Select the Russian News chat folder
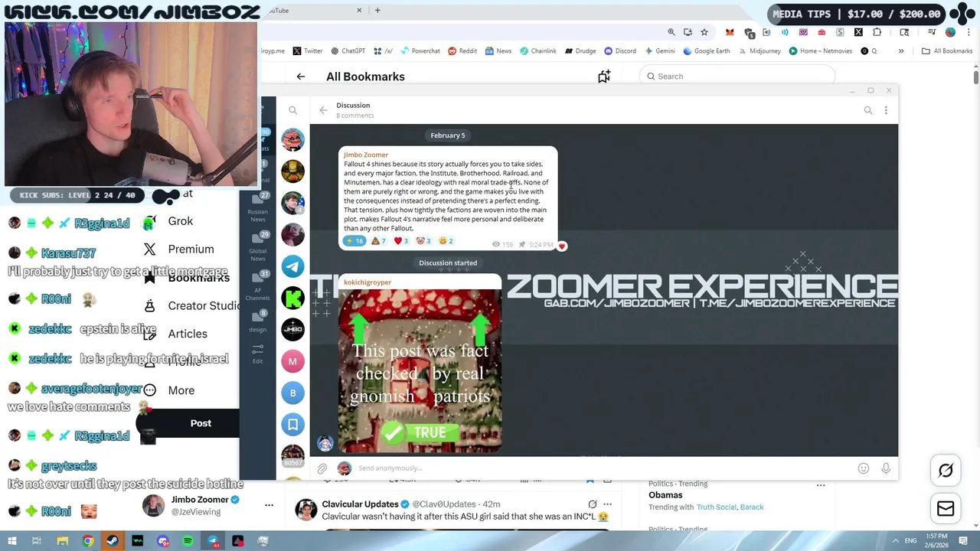 pyautogui.click(x=258, y=207)
